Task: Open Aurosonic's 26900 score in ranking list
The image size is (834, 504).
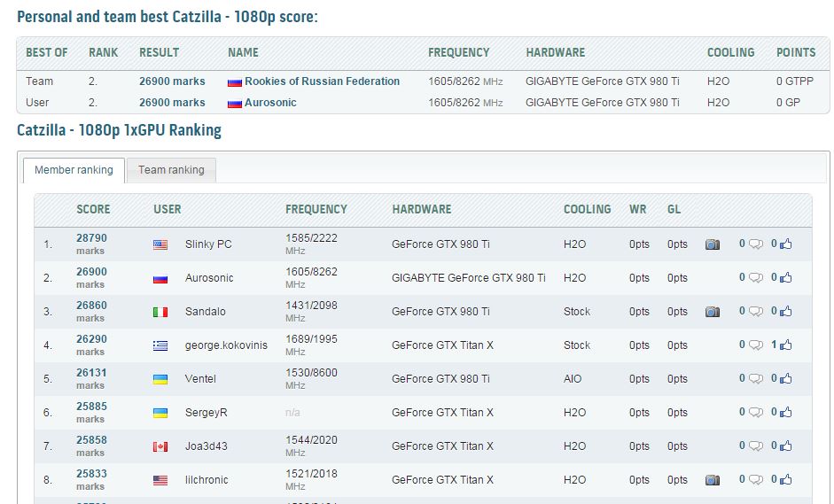Action: pos(91,277)
